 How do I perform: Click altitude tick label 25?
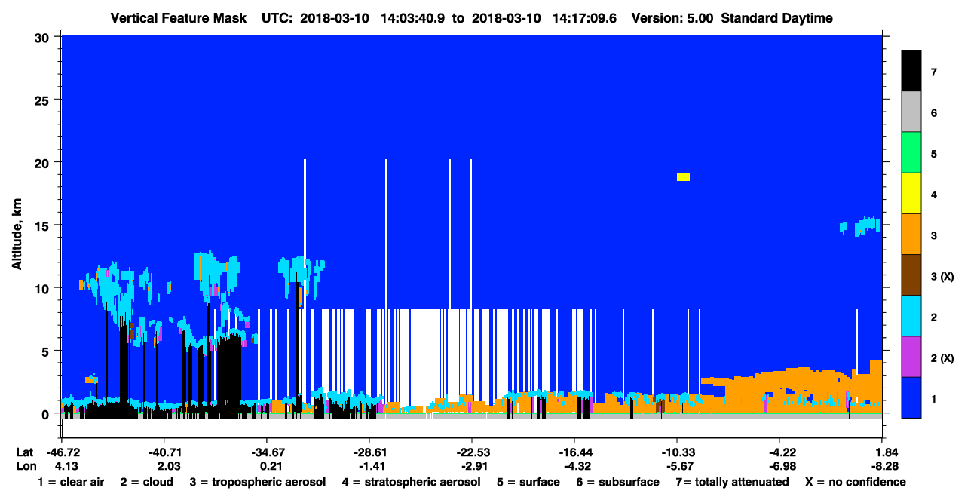coord(44,100)
